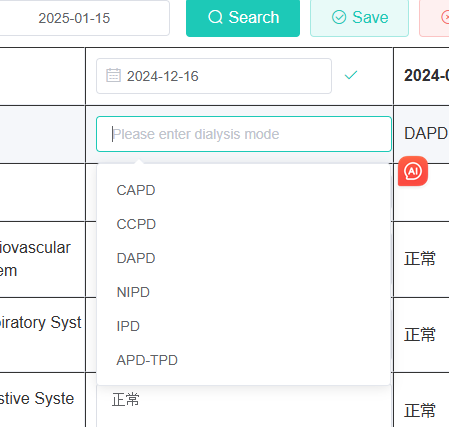Click the 2024-12-16 date picker field
The image size is (449, 427).
(214, 76)
